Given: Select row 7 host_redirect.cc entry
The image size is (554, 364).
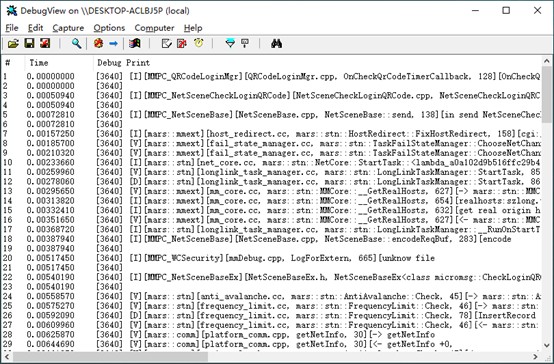Looking at the screenshot, I should 272,134.
